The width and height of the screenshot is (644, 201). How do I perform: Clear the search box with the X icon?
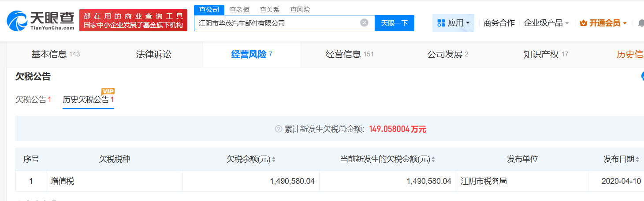coord(364,23)
